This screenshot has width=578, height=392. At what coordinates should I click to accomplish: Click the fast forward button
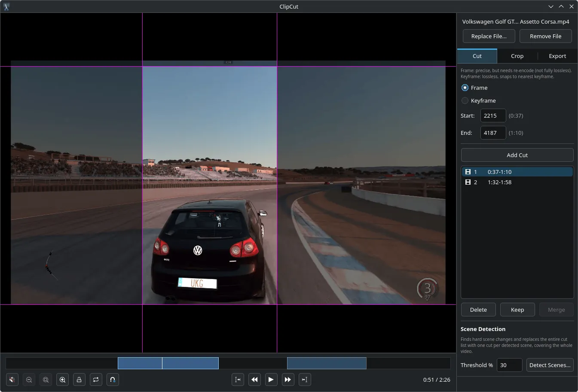[x=288, y=380]
